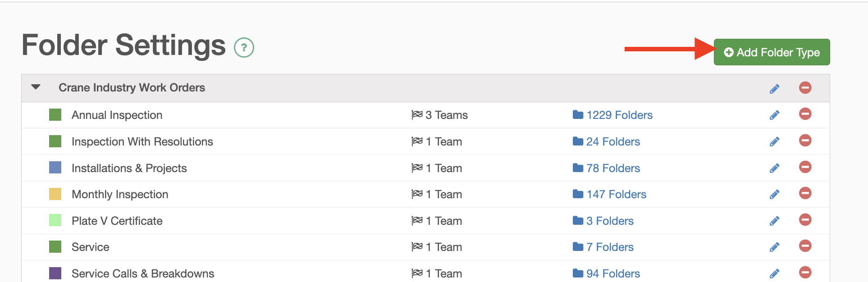View the 94 Folders link
This screenshot has width=868, height=282.
click(606, 273)
